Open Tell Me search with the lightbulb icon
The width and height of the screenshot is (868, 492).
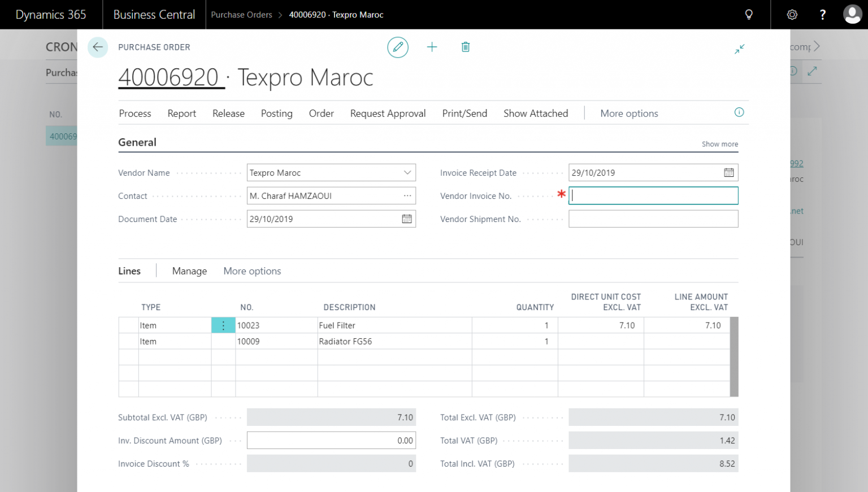click(x=749, y=14)
